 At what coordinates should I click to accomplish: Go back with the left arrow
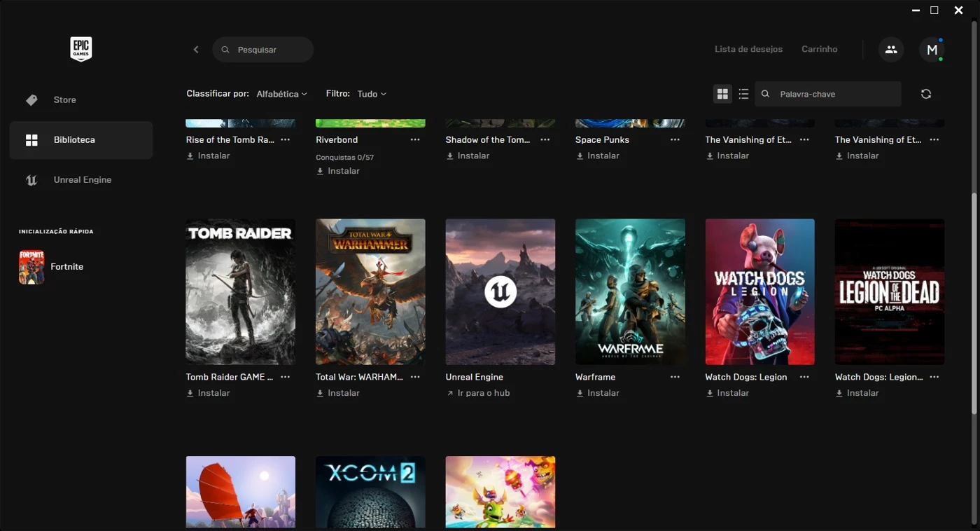(x=196, y=50)
